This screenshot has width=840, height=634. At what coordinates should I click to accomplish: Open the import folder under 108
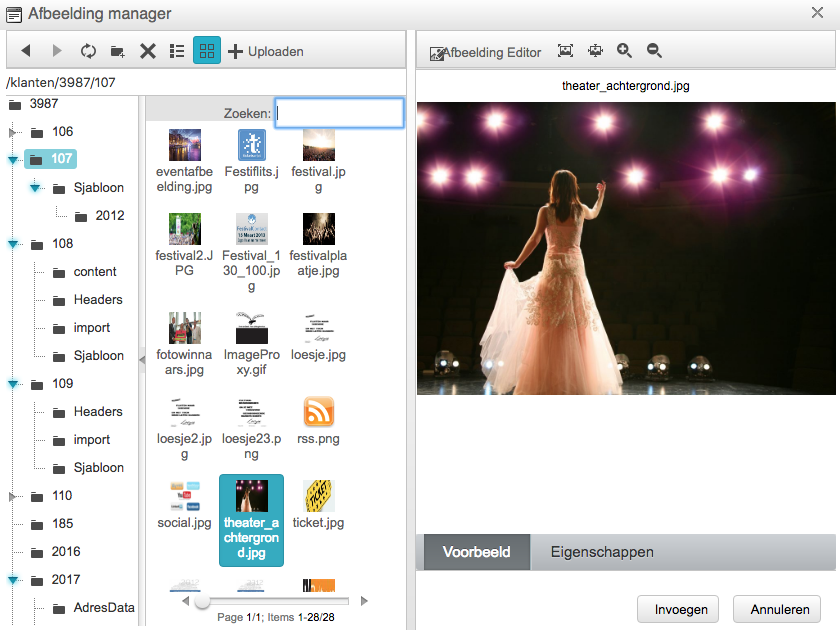[81, 328]
